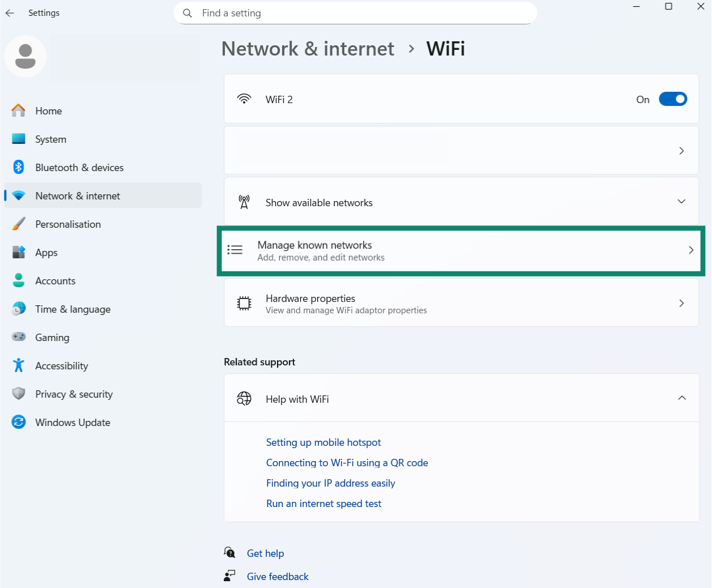Click the user profile avatar

click(x=25, y=56)
